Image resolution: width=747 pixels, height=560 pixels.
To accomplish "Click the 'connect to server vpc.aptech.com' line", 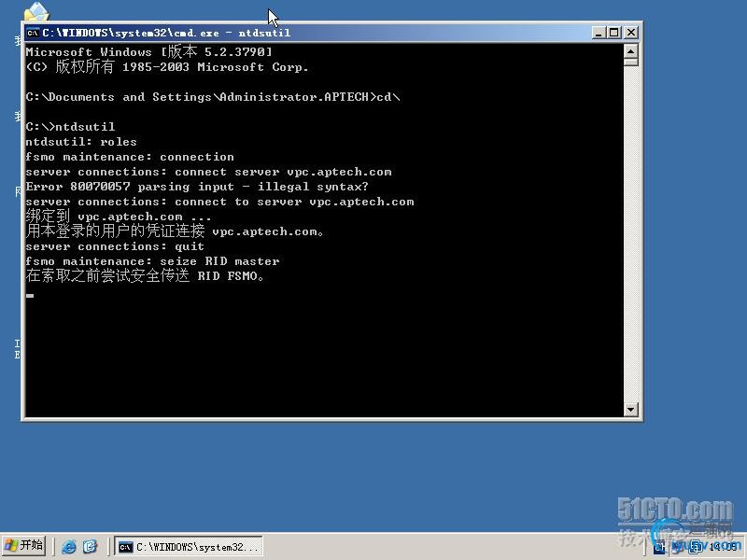I will (219, 202).
